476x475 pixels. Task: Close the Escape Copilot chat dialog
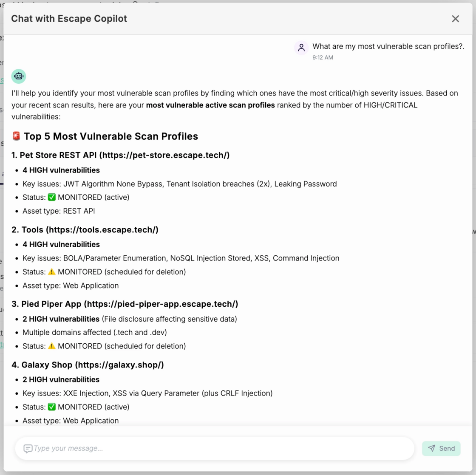click(455, 19)
